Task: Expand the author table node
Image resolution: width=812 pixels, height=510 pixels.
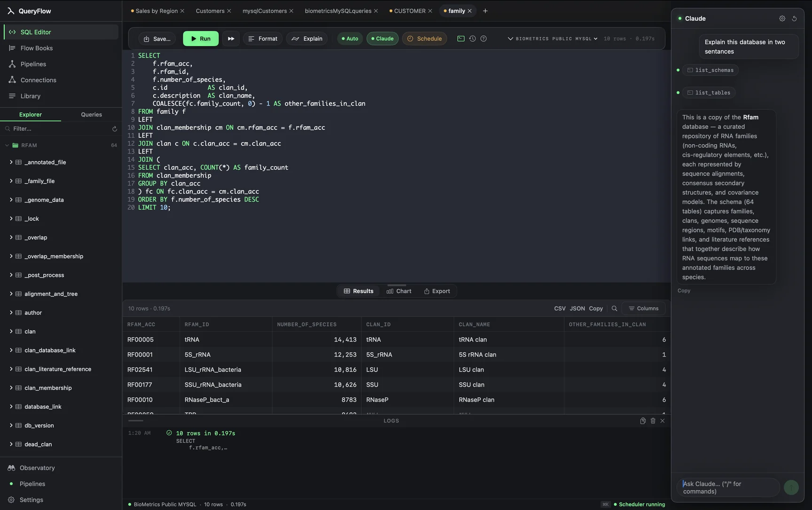Action: pos(11,313)
